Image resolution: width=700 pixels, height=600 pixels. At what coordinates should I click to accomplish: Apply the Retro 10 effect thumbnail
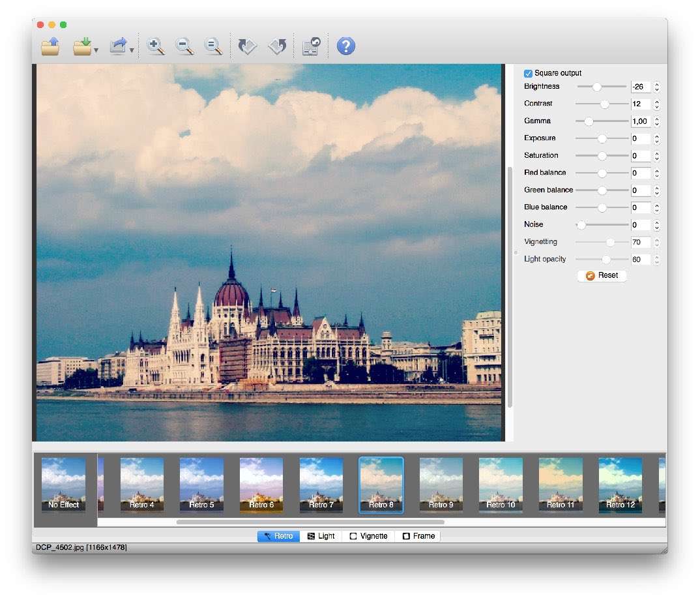coord(501,485)
